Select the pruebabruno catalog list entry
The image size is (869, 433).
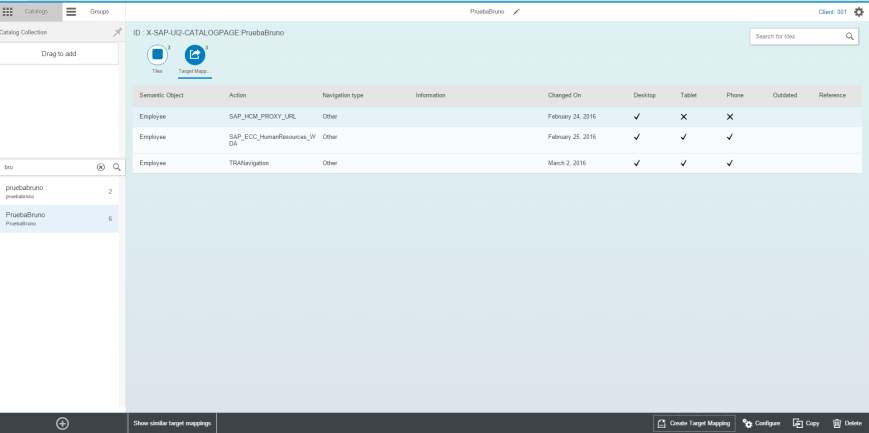click(60, 191)
